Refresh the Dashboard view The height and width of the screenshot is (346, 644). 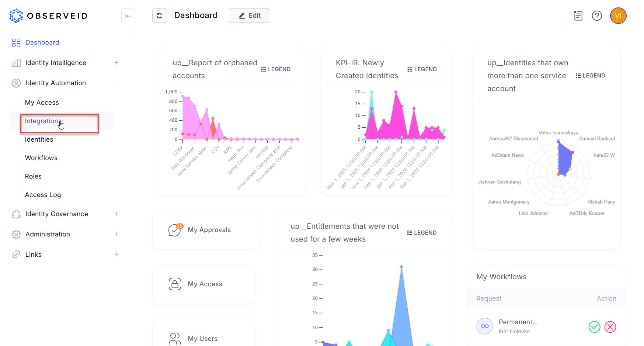click(160, 15)
